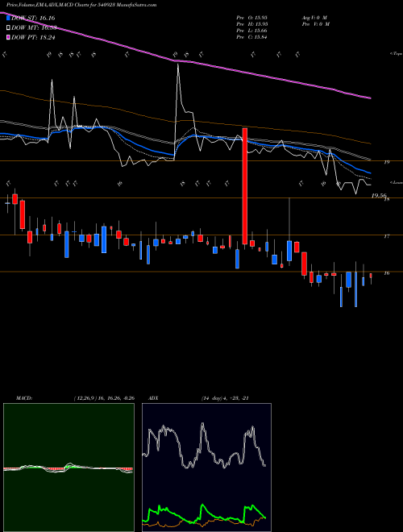The height and width of the screenshot is (532, 403).
Task: Select the 'DOW ST: 16.16' legend text
Action: coord(33,18)
